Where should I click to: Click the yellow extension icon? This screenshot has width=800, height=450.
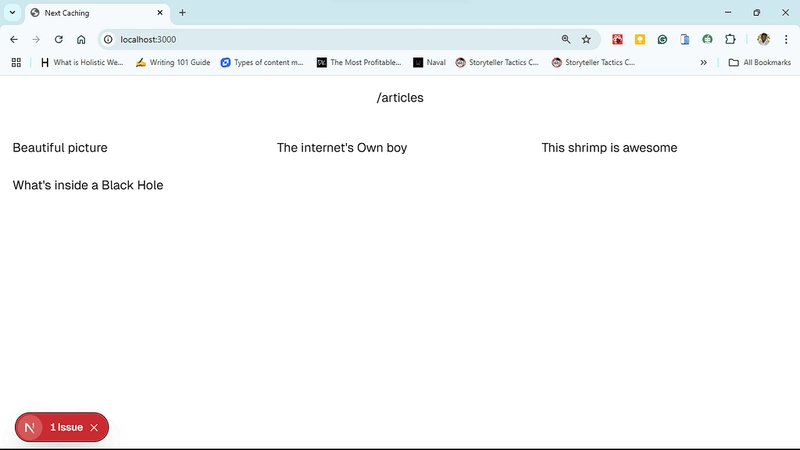coord(640,39)
